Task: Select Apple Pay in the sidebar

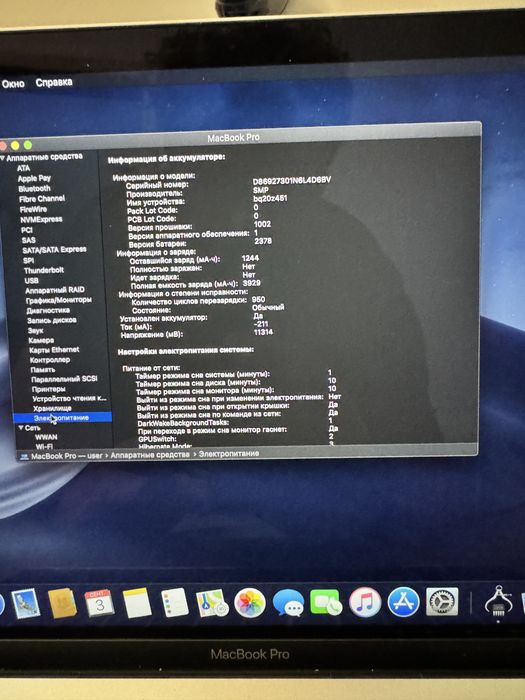Action: pyautogui.click(x=34, y=178)
